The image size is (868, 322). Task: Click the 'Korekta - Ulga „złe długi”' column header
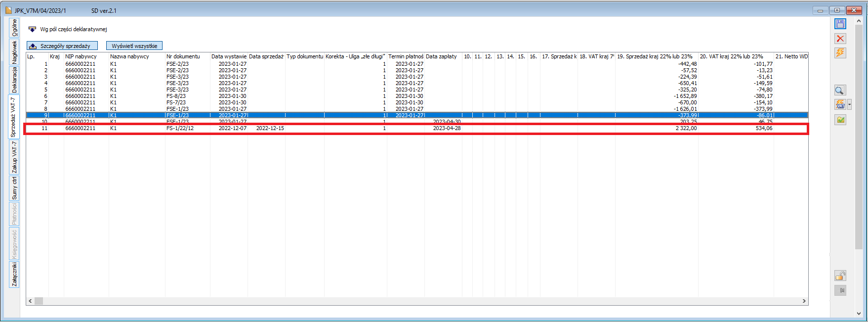[x=355, y=56]
